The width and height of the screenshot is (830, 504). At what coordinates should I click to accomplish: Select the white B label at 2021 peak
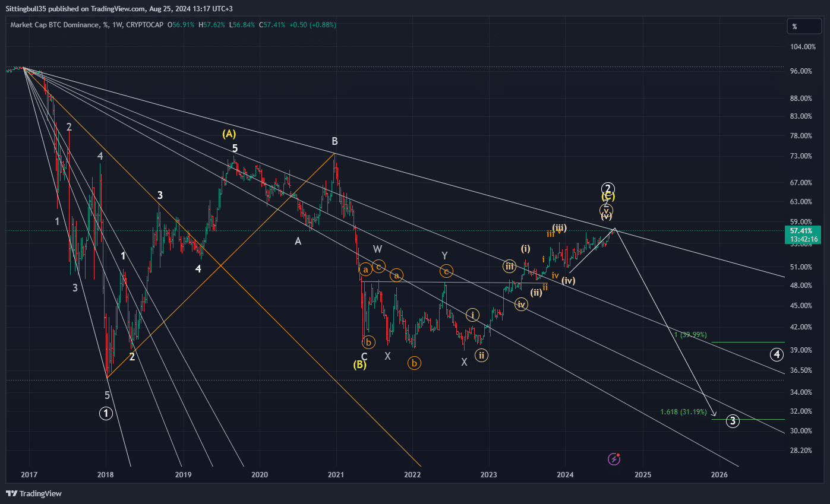pos(335,141)
